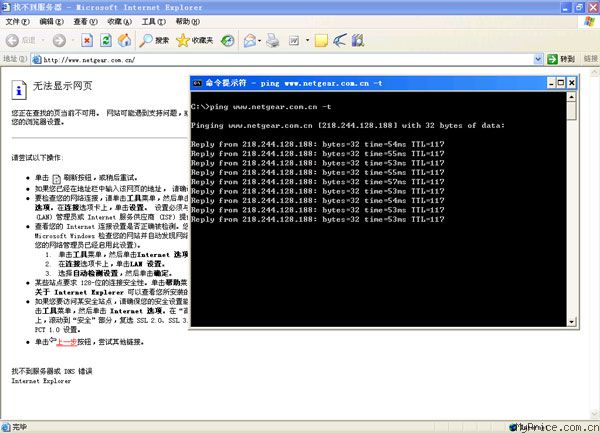Open Search with the magnifier icon
The image size is (600, 433).
pos(146,40)
